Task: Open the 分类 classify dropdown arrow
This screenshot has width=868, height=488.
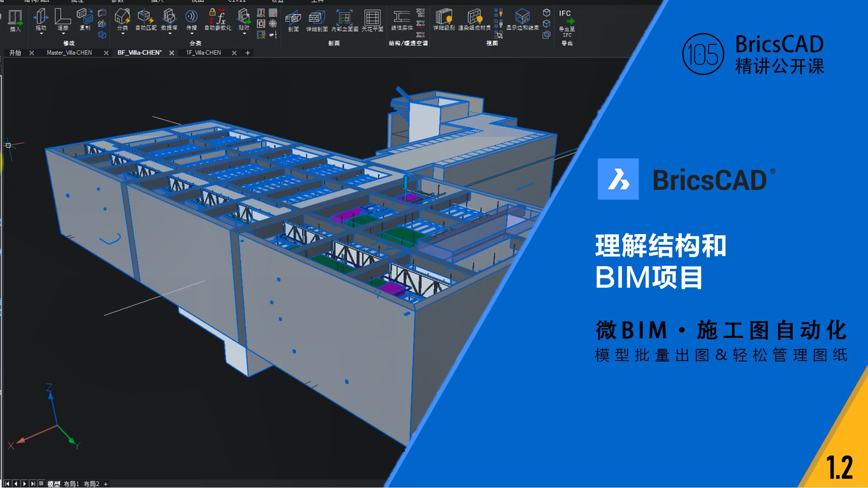Action: click(x=123, y=34)
